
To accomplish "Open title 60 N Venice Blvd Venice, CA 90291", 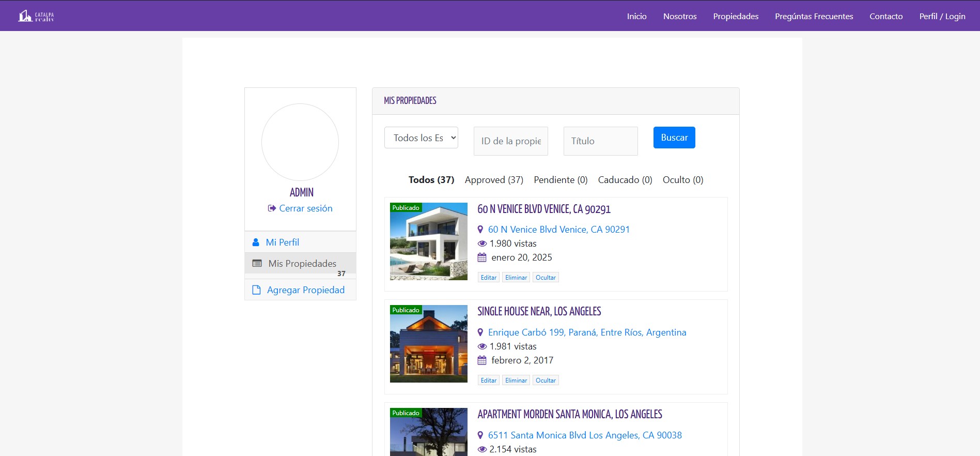I will (x=544, y=209).
